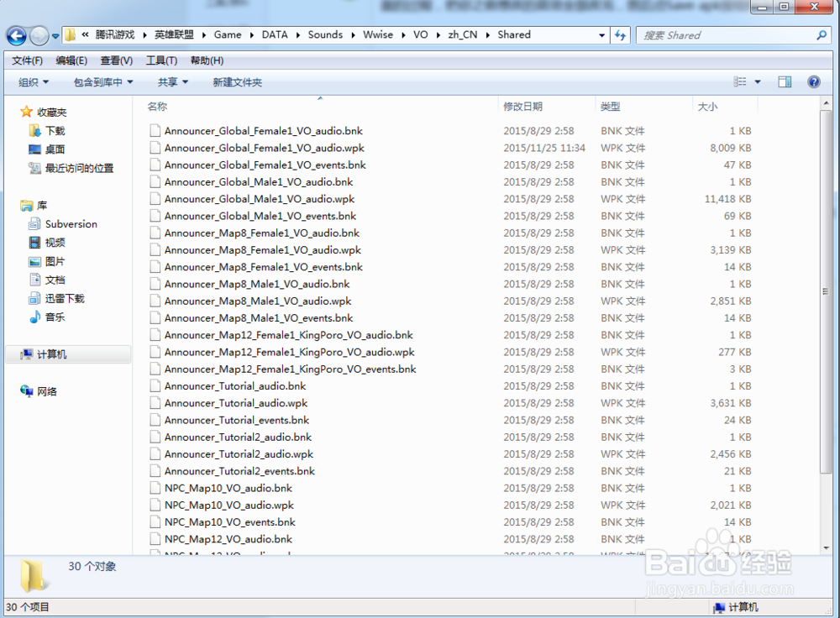
Task: Click the search magnifier icon
Action: pyautogui.click(x=822, y=35)
